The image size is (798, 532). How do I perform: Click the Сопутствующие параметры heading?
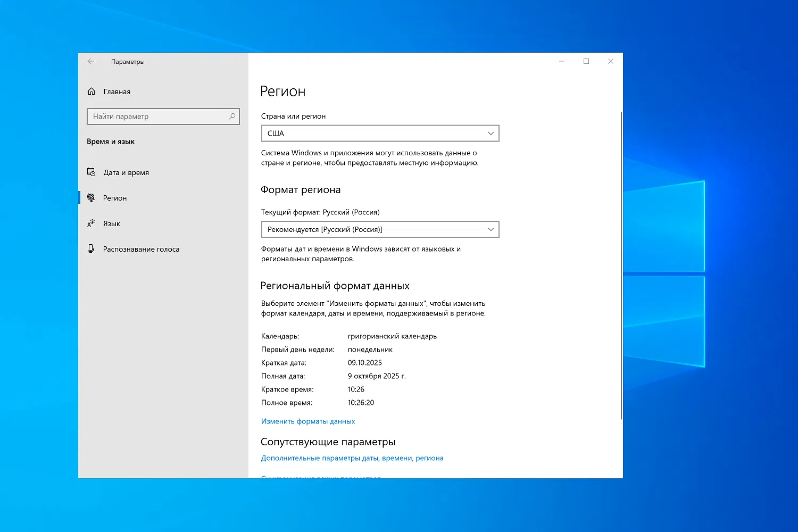tap(328, 442)
